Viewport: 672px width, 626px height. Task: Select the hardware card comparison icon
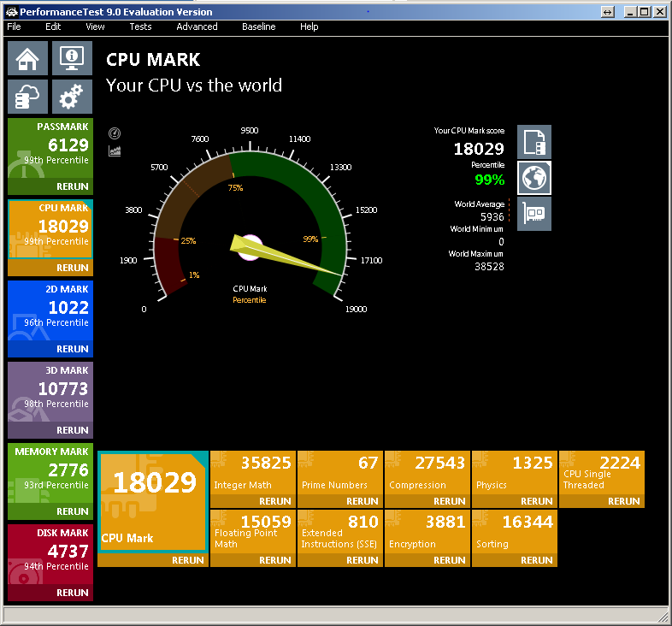pyautogui.click(x=534, y=214)
